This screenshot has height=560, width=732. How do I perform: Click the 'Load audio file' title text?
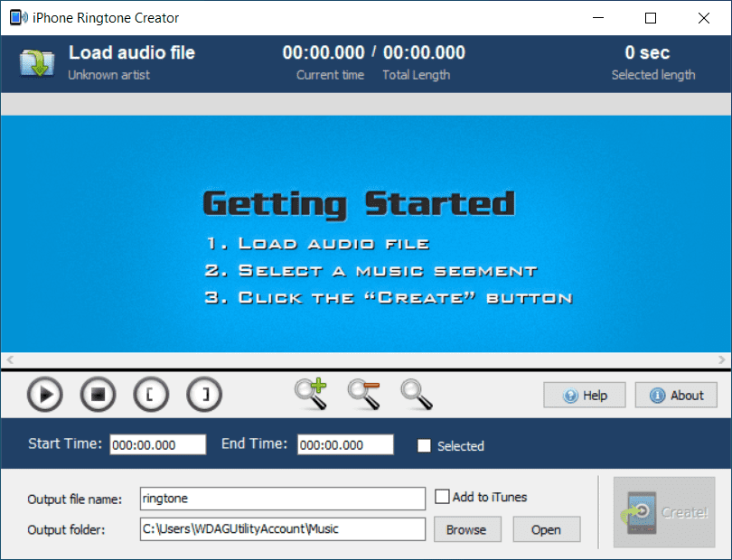132,52
